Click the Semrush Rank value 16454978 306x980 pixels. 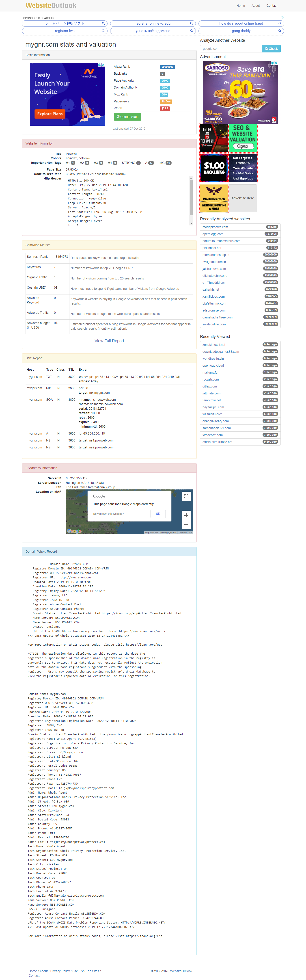tap(61, 257)
